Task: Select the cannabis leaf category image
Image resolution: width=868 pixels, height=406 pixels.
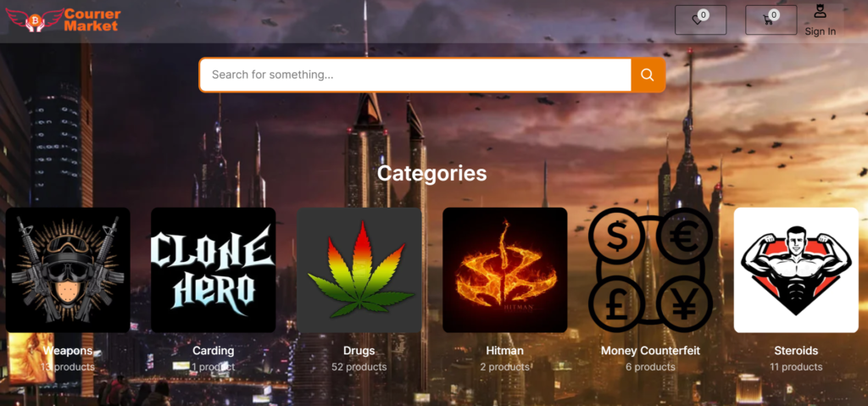Action: pos(359,270)
